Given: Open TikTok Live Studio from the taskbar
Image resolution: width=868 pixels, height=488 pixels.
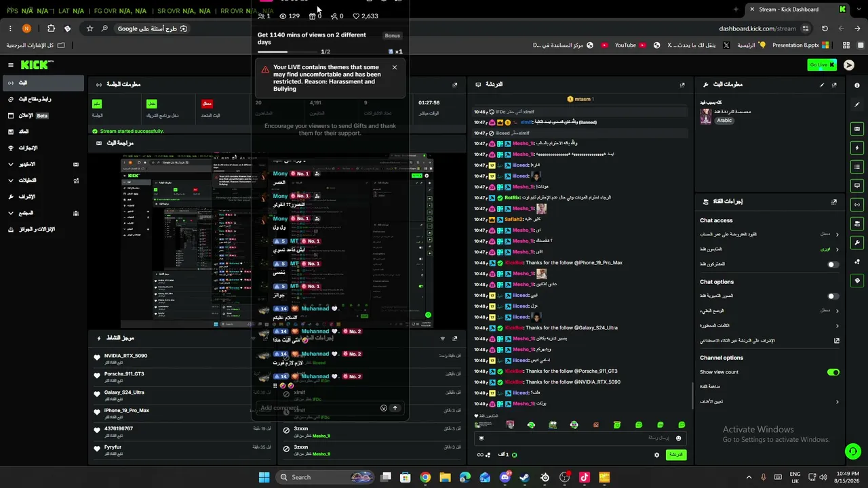Looking at the screenshot, I should 585,477.
